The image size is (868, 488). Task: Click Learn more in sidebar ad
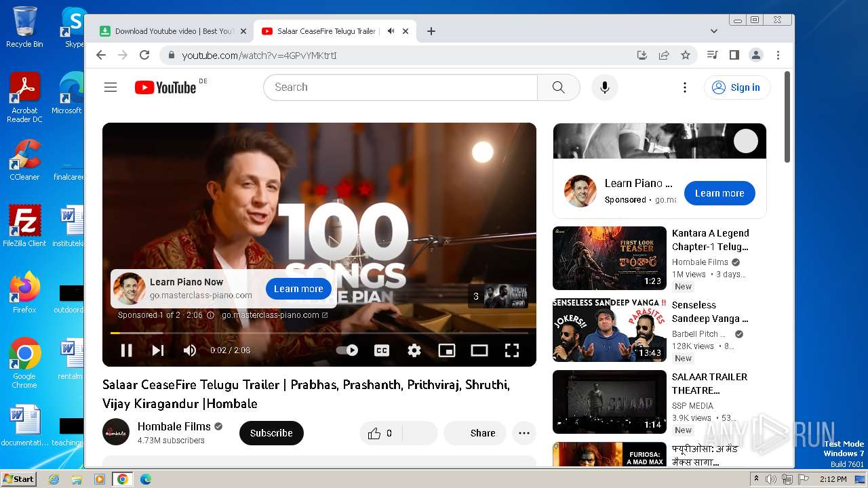tap(719, 193)
